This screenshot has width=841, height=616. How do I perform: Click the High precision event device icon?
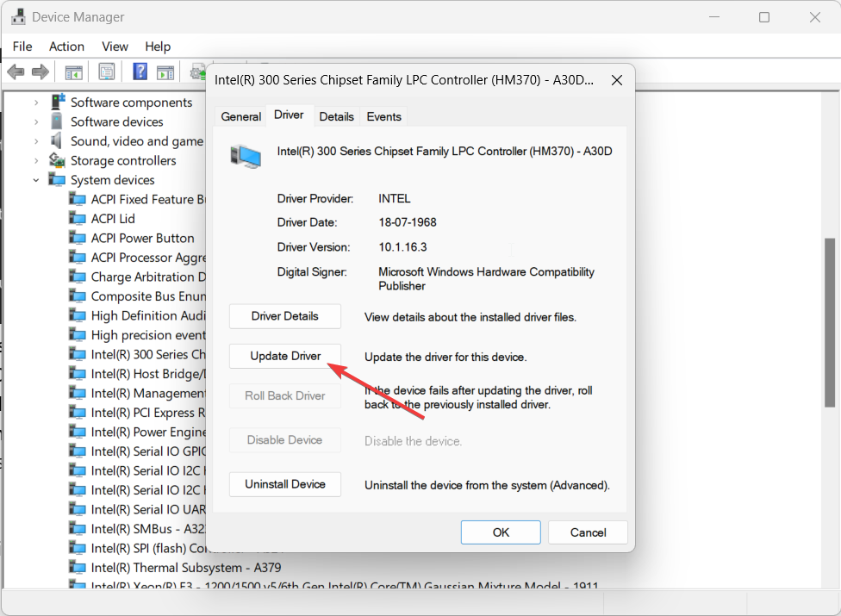(x=78, y=335)
